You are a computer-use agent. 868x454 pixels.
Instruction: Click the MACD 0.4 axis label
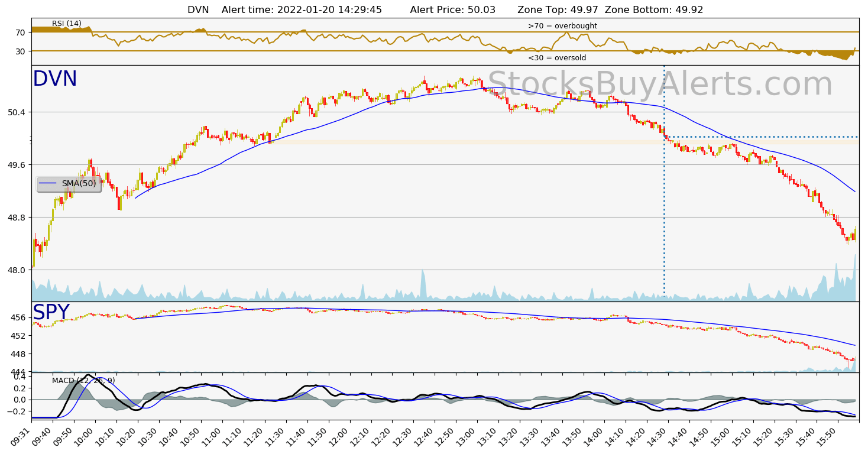[20, 377]
